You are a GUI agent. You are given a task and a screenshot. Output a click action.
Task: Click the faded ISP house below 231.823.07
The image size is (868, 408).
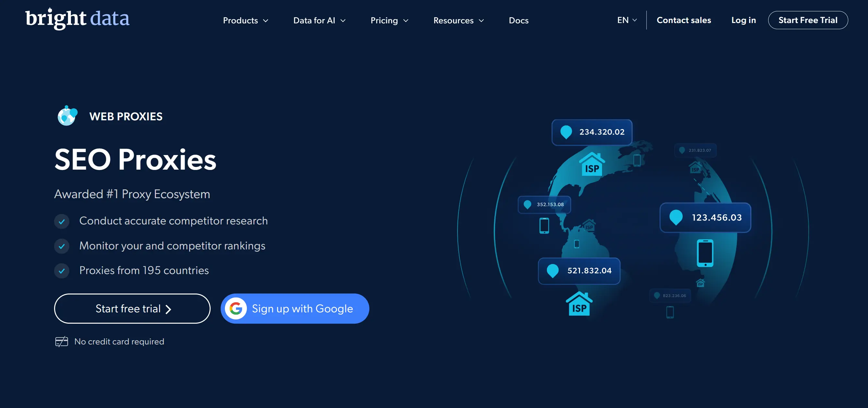pos(695,168)
